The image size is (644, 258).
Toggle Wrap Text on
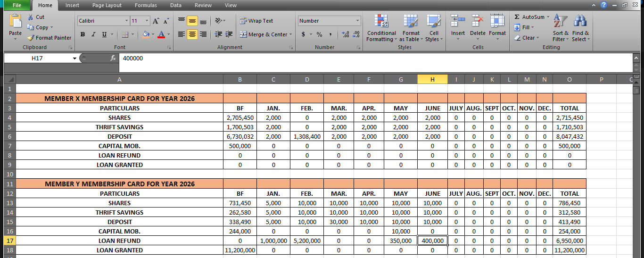click(256, 21)
